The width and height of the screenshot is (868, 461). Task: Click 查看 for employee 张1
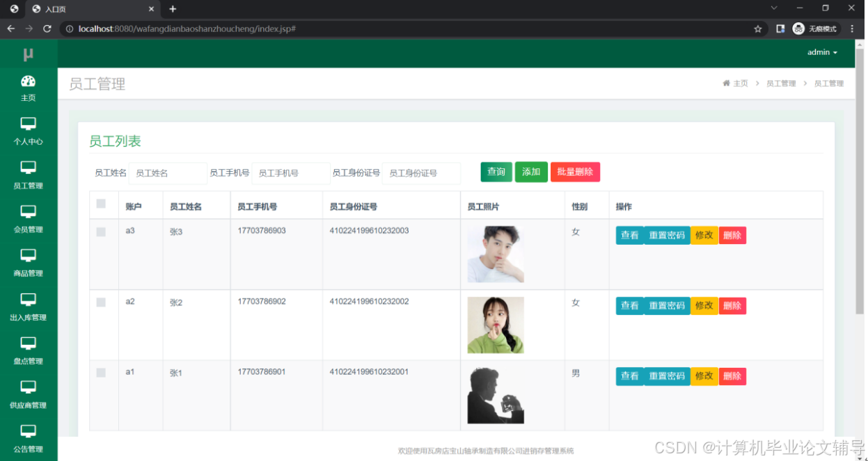(630, 375)
